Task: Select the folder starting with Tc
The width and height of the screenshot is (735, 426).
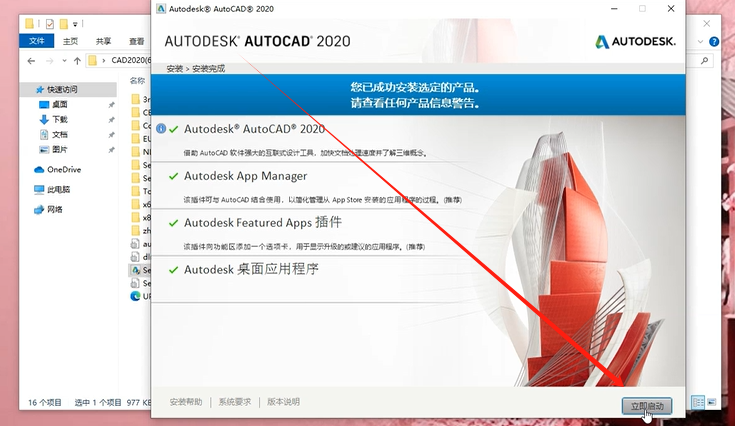Action: click(x=141, y=191)
